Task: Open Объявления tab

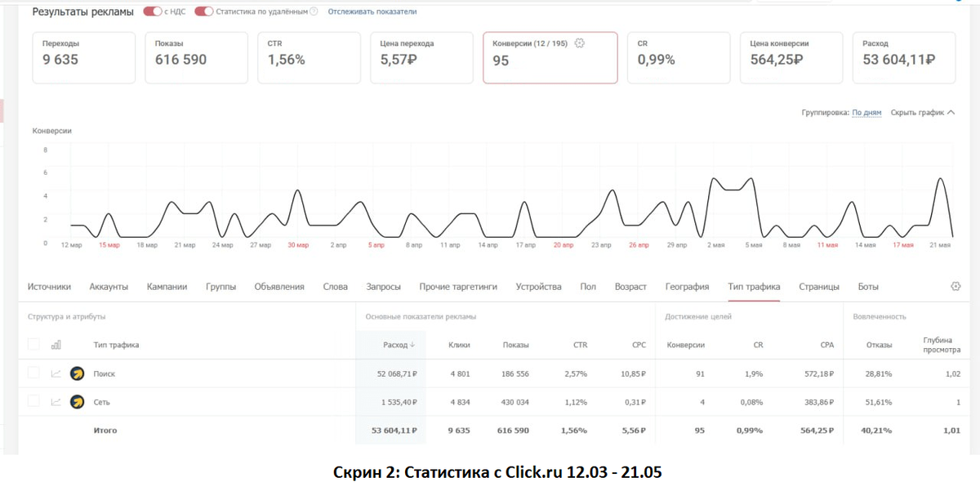Action: pos(279,287)
